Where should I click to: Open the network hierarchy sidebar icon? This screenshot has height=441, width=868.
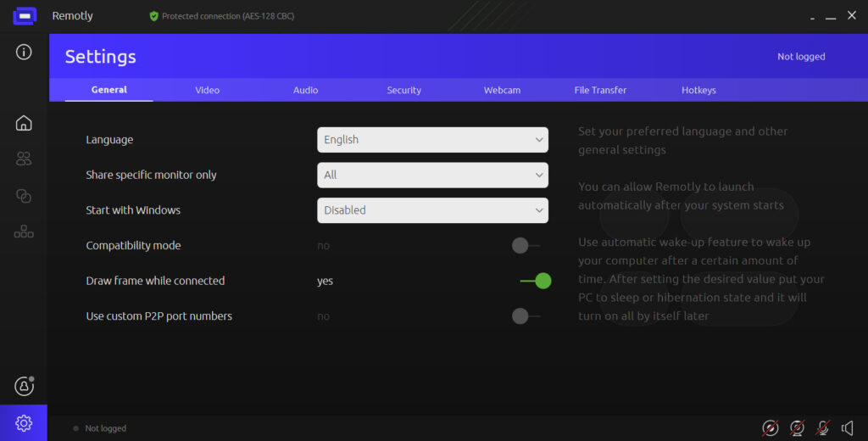(x=24, y=232)
